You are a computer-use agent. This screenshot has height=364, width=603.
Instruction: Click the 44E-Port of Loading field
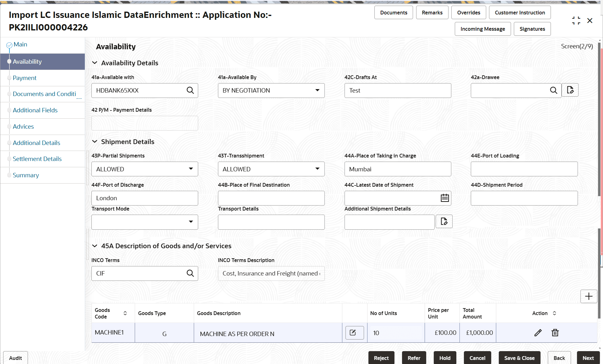524,169
